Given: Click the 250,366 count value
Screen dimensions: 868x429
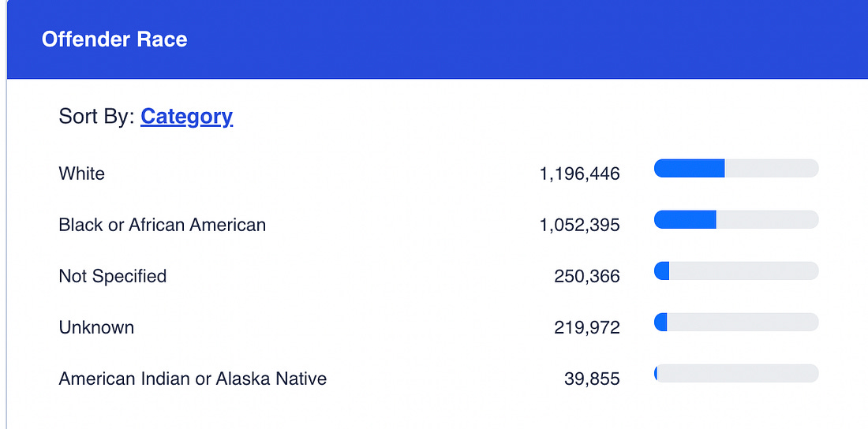Looking at the screenshot, I should (x=586, y=277).
